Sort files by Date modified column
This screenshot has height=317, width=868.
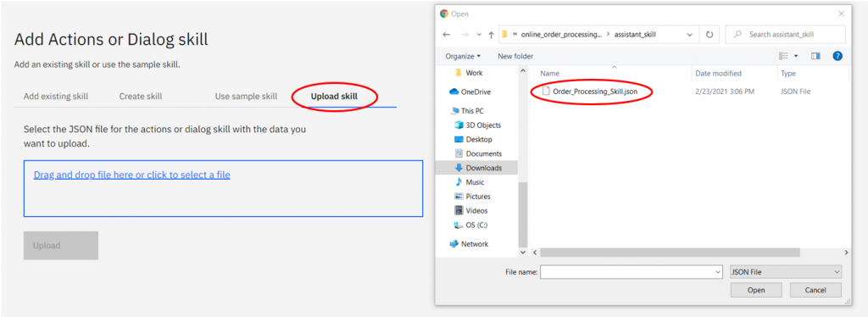click(x=720, y=73)
